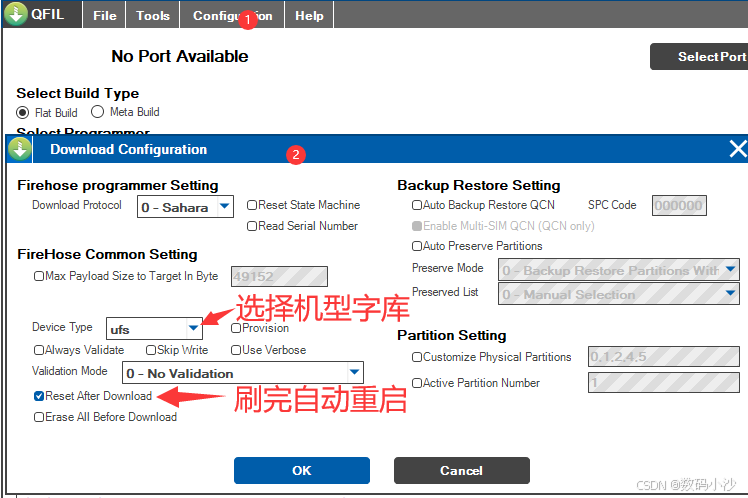The height and width of the screenshot is (498, 748).
Task: Enable Auto Preserve Partitions checkbox
Action: click(x=417, y=246)
